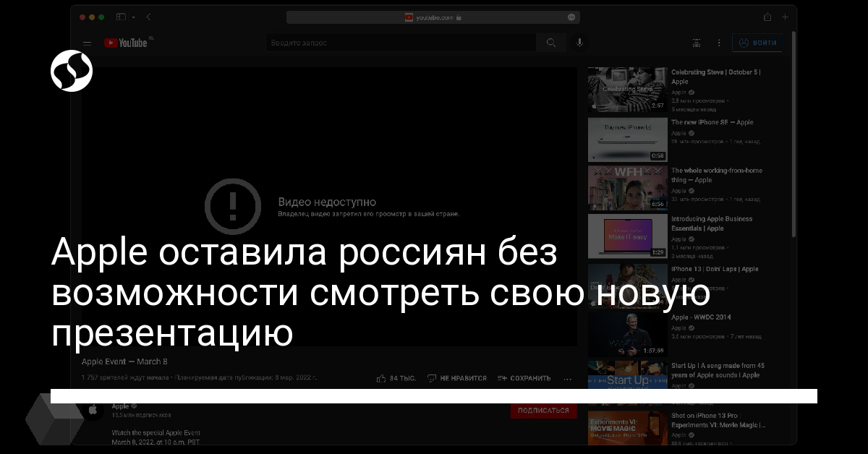Click '1 757 зрителей ждут начала' text
Image resolution: width=868 pixels, height=454 pixels.
tap(125, 378)
